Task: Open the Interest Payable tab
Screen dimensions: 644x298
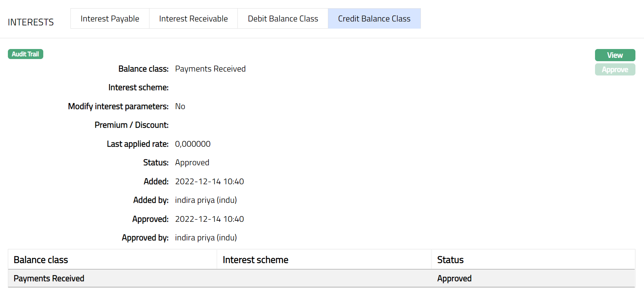Action: (x=110, y=19)
